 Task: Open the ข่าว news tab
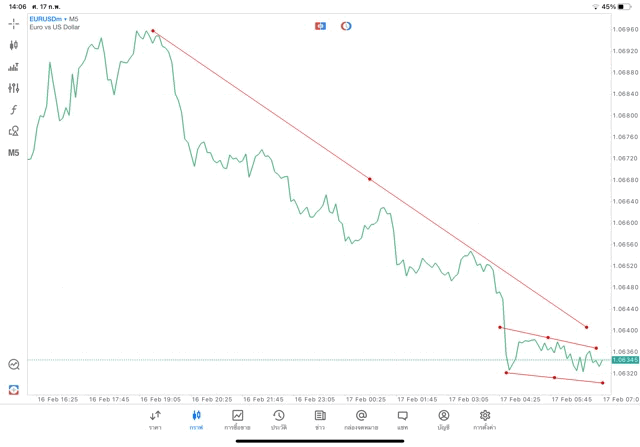point(320,420)
